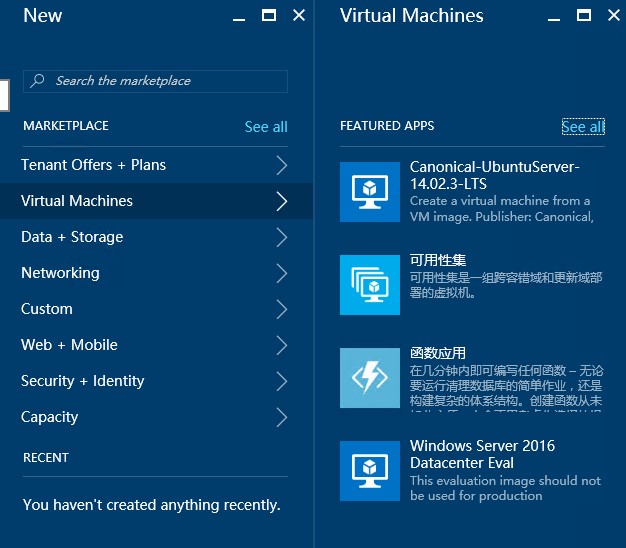Click the MARKETPLACE section heading
The width and height of the screenshot is (626, 548).
[66, 126]
